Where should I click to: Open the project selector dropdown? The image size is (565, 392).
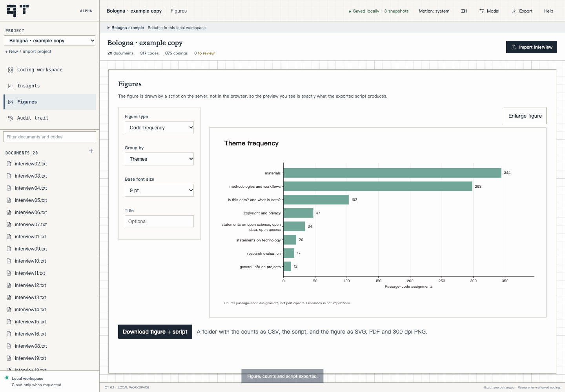pyautogui.click(x=49, y=40)
